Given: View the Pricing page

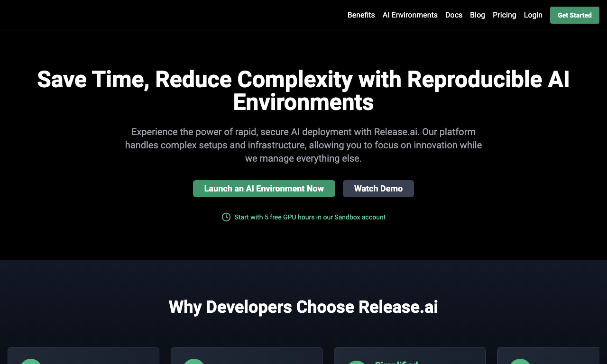Looking at the screenshot, I should click(x=505, y=15).
